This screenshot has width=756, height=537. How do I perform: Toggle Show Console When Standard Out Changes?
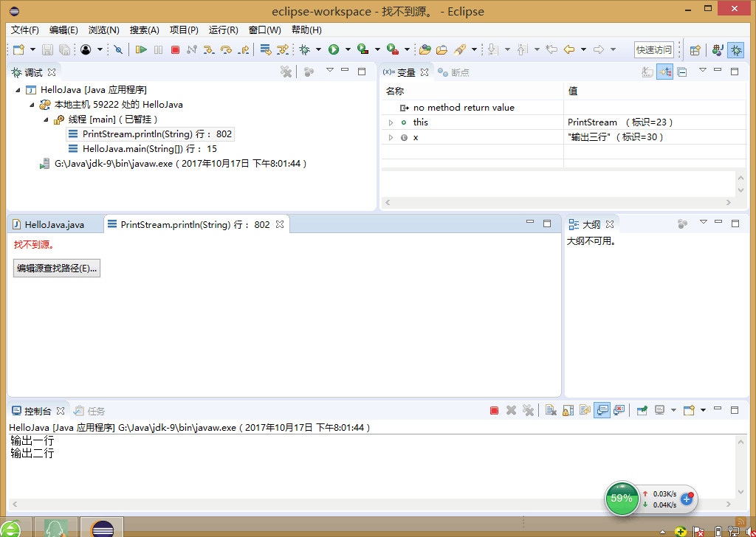pos(602,410)
